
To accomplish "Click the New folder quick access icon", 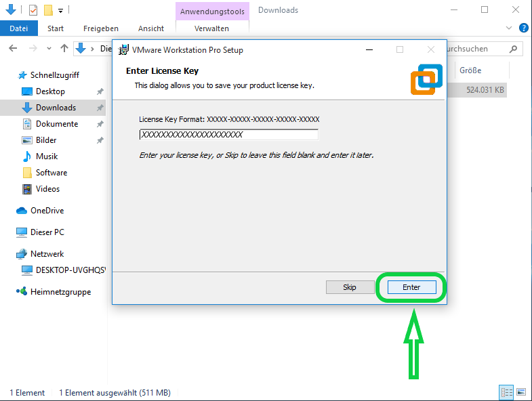I will click(x=48, y=10).
